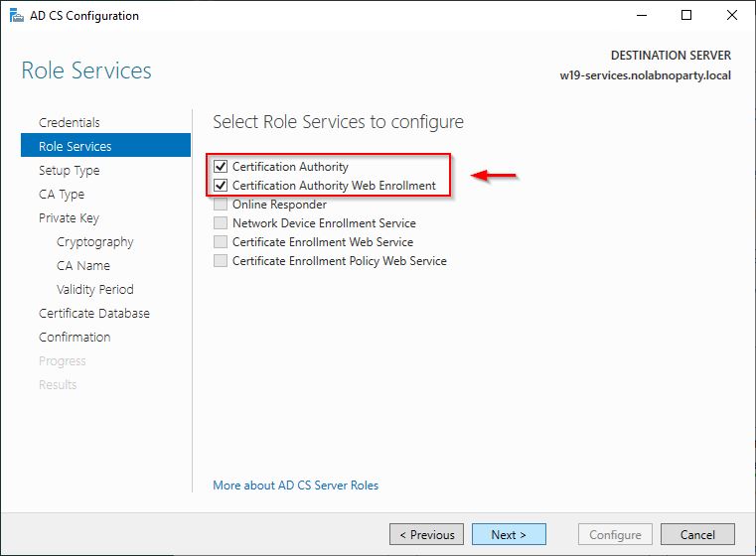Select Certificate Enrollment Policy Web Service checkbox
756x556 pixels.
tap(221, 261)
